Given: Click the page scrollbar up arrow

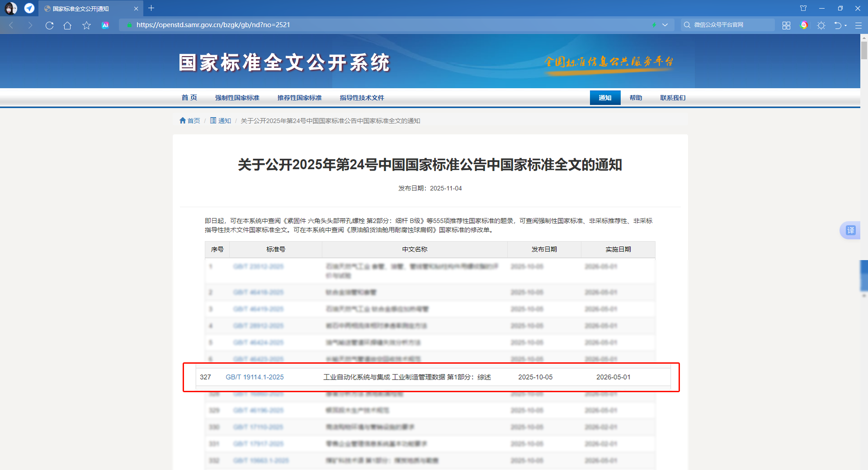Looking at the screenshot, I should coord(864,38).
